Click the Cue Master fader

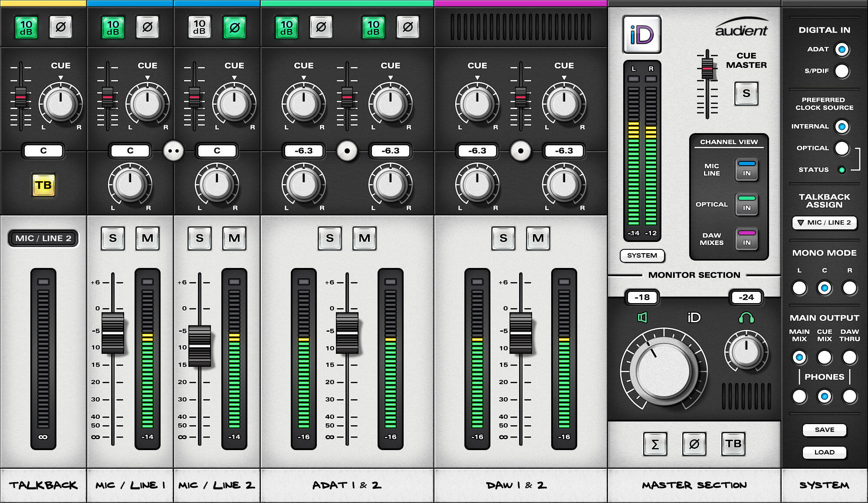(707, 69)
